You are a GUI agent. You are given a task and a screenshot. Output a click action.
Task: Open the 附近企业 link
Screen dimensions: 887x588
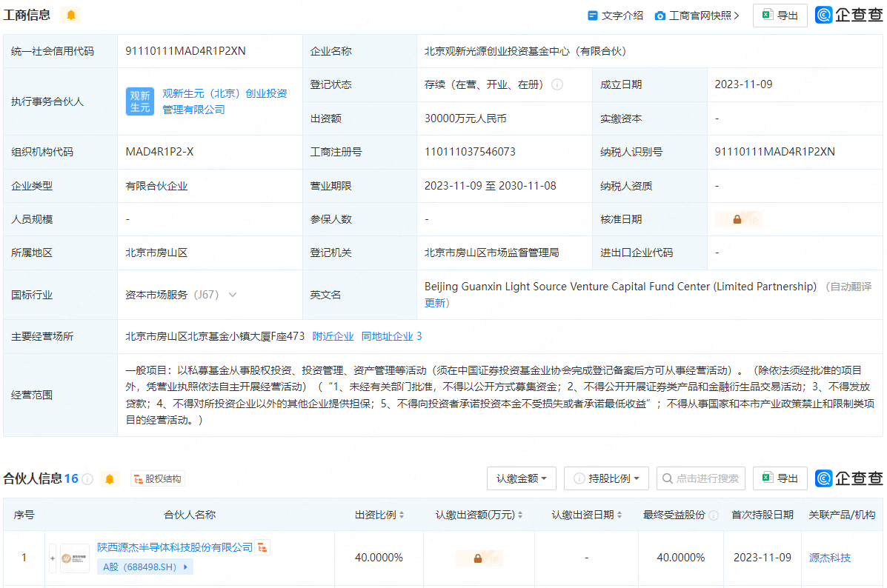[x=333, y=336]
